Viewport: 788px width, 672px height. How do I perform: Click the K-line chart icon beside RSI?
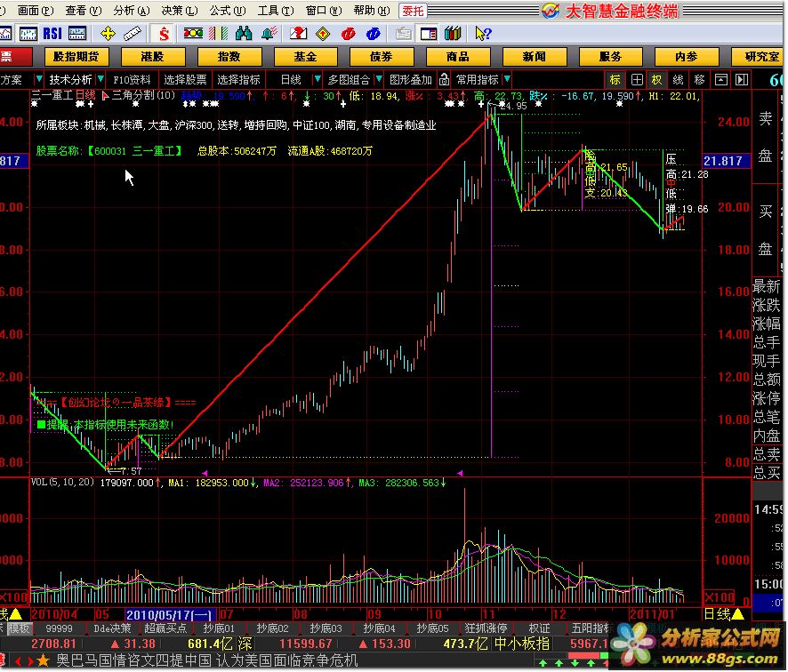coord(28,34)
